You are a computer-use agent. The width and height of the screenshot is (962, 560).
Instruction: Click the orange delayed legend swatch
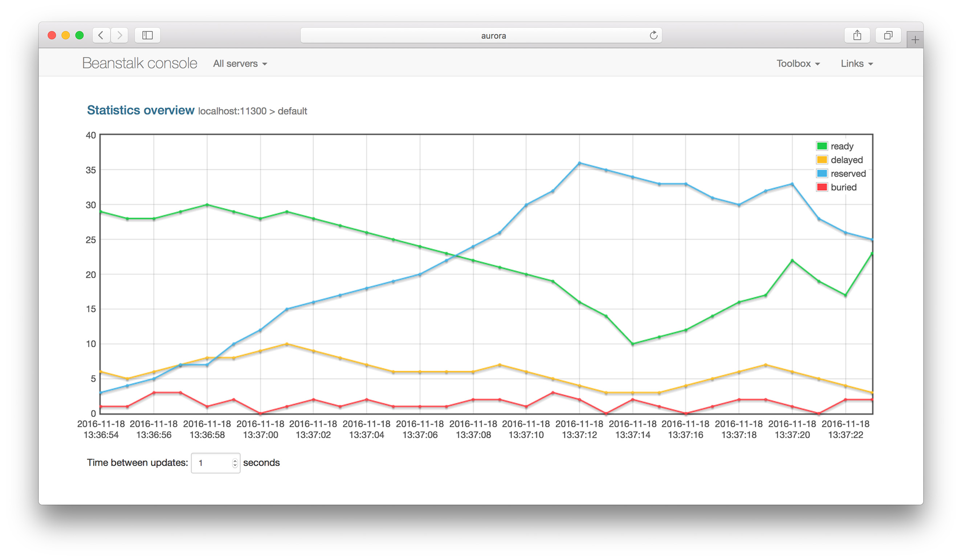(x=822, y=160)
